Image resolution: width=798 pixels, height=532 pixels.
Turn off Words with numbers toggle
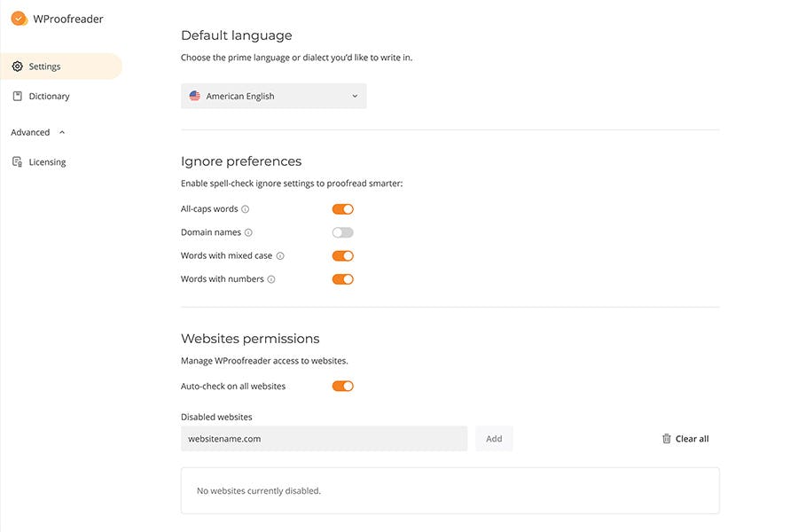[x=342, y=279]
